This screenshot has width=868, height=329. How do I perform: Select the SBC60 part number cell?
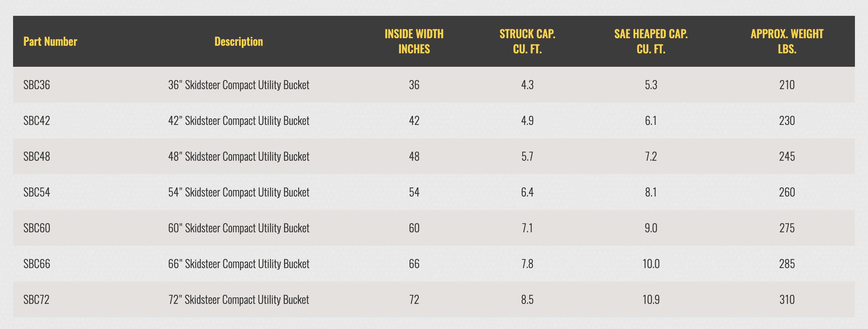coord(37,228)
